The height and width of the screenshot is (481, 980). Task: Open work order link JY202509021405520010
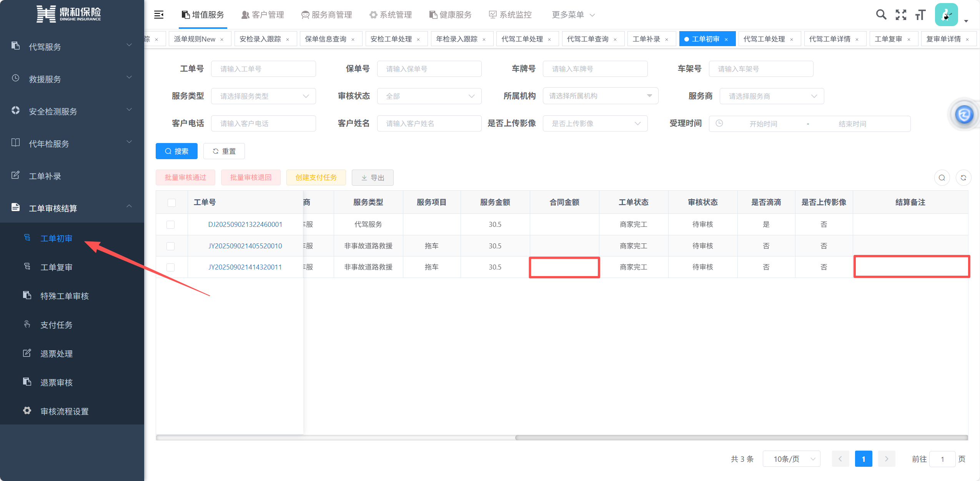pyautogui.click(x=245, y=246)
